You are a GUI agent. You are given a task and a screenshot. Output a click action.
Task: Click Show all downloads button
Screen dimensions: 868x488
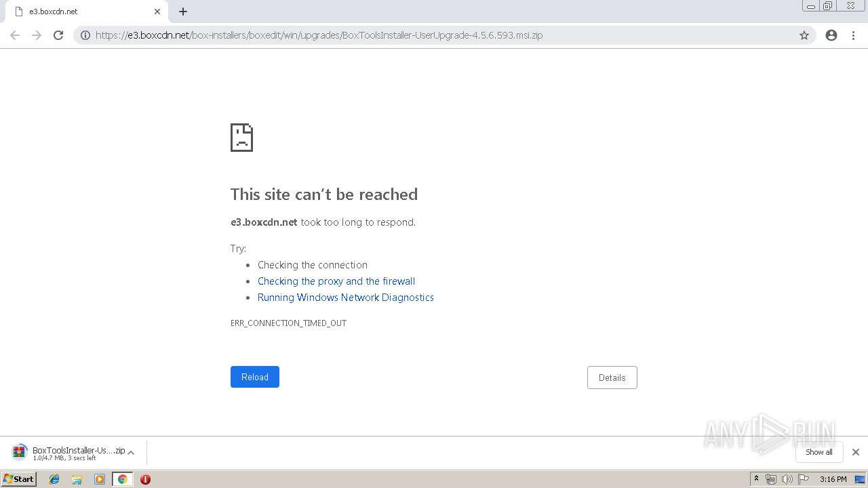pos(819,452)
